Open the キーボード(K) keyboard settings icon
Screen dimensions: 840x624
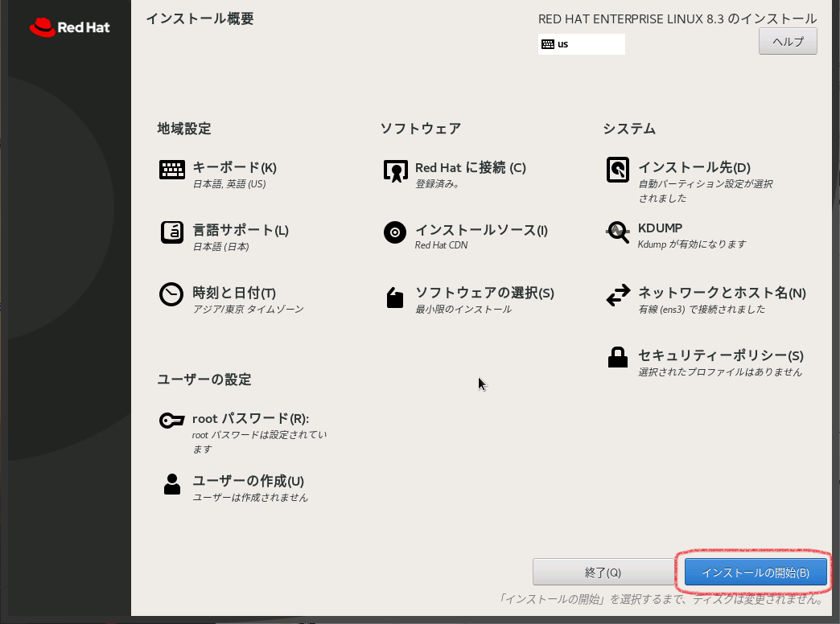172,170
